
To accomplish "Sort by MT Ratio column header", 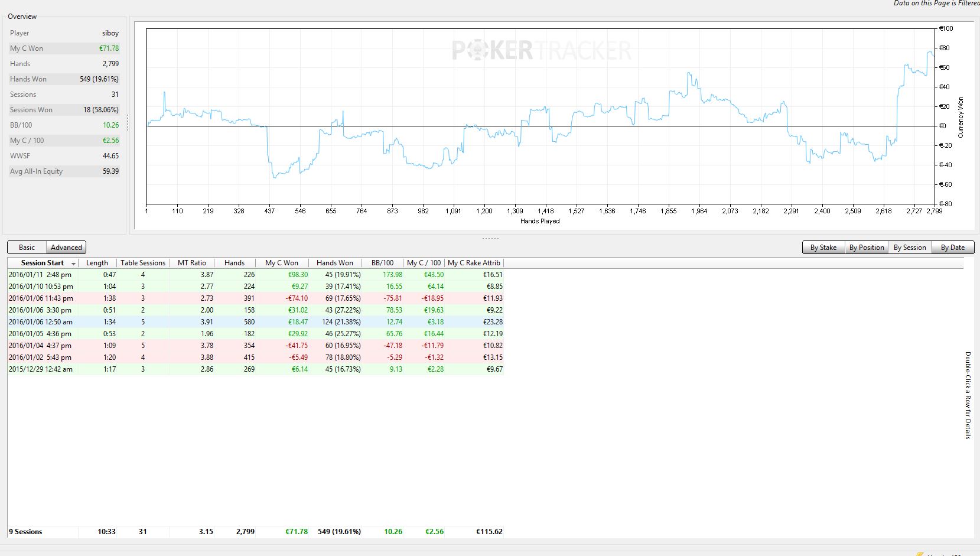I will pyautogui.click(x=192, y=263).
